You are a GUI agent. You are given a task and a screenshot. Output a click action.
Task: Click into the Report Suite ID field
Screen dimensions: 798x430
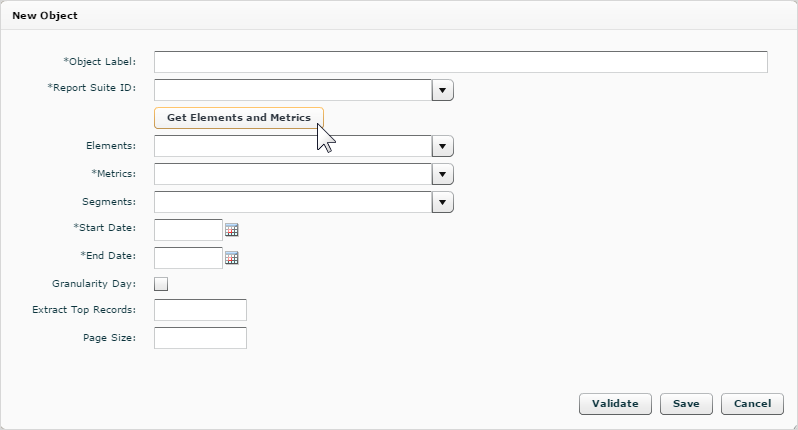[x=293, y=90]
